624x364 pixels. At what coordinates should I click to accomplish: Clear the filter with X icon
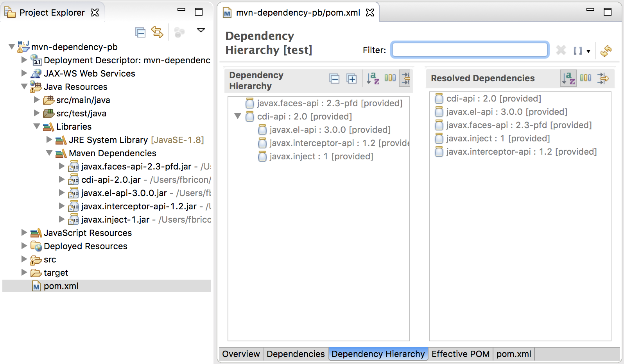(x=561, y=50)
